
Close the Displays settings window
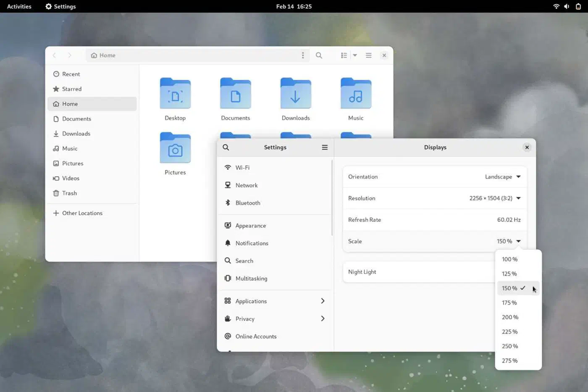coord(527,147)
